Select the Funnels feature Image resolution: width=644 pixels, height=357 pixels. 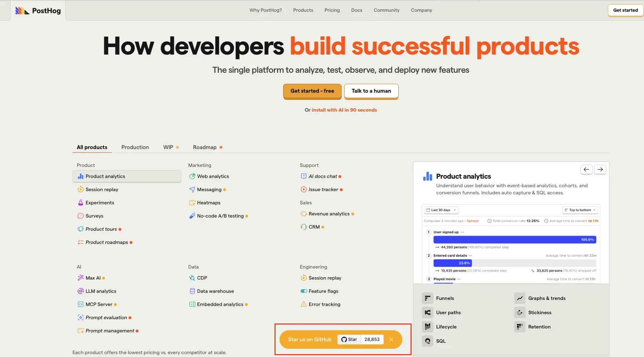438,298
